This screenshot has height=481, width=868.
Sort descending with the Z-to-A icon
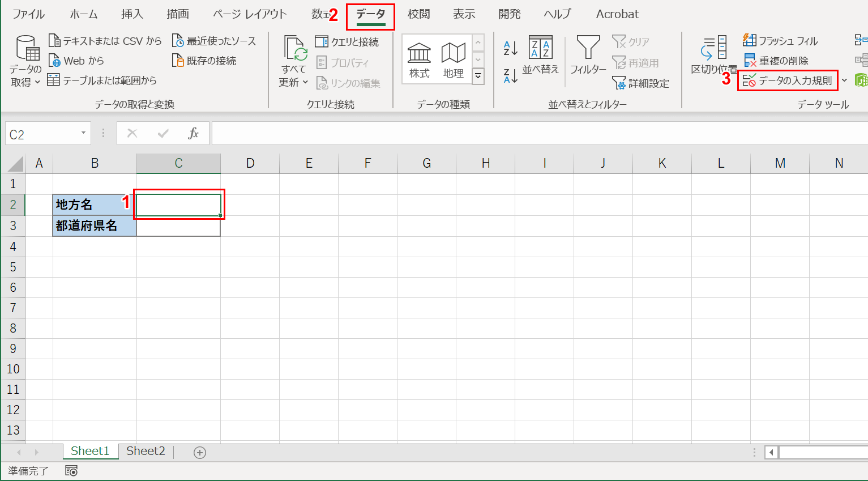[x=510, y=75]
